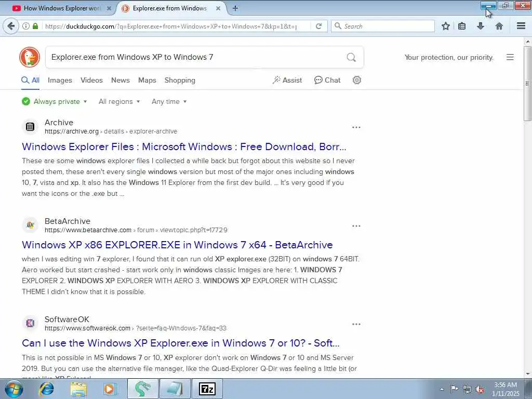This screenshot has height=399, width=532.
Task: Bookmark this page with the star icon
Action: [445, 26]
